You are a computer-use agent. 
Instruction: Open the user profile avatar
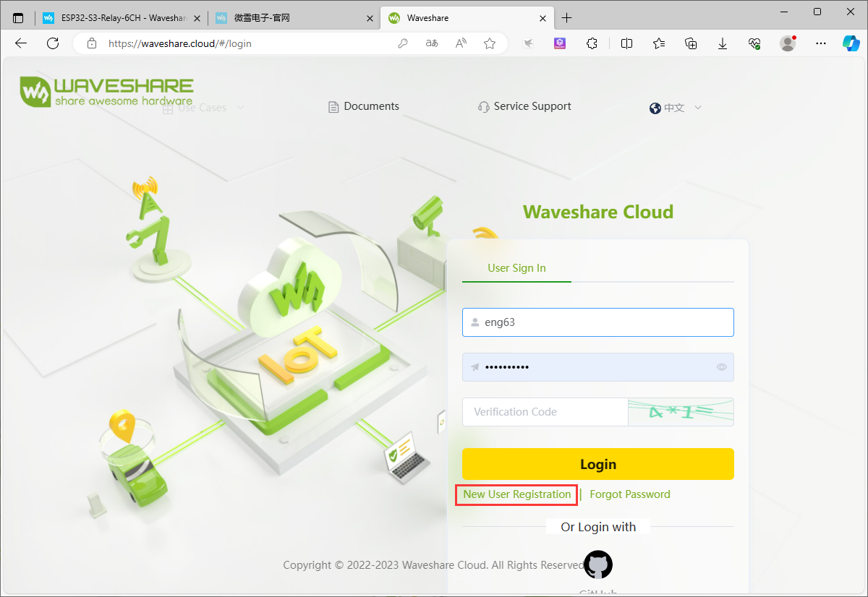coord(788,43)
